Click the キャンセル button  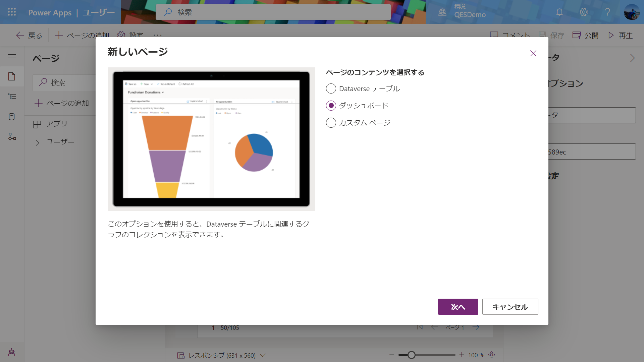click(510, 307)
